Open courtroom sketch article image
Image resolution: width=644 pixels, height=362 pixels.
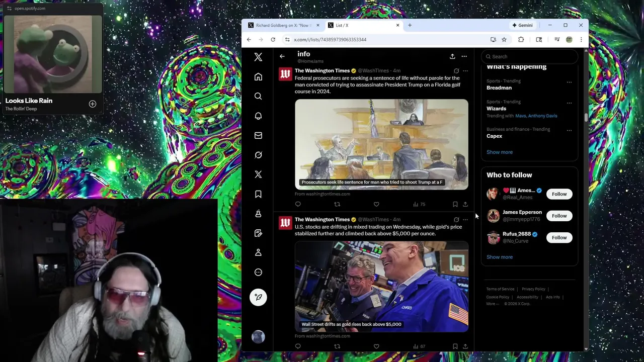point(381,144)
